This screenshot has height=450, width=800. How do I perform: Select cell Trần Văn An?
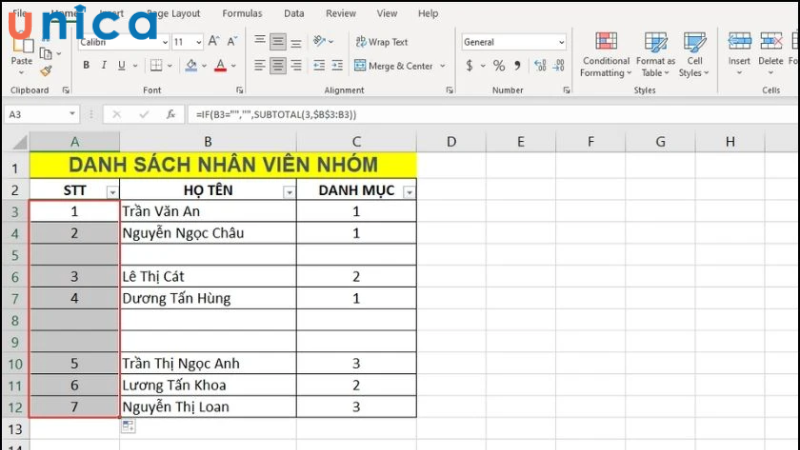[x=208, y=211]
